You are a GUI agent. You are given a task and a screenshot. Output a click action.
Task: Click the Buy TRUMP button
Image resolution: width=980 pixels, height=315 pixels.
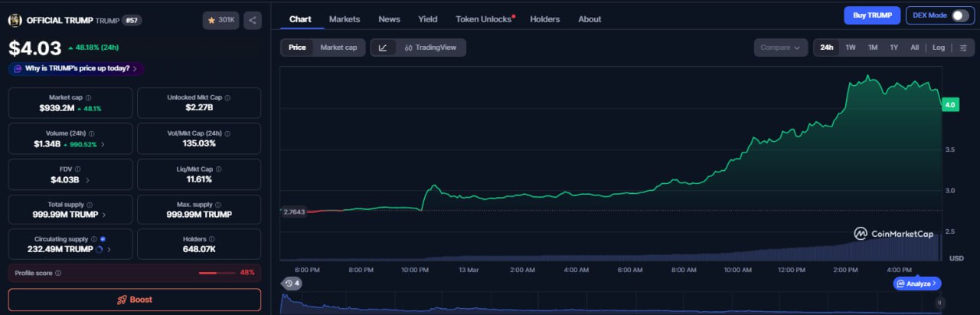[x=871, y=15]
